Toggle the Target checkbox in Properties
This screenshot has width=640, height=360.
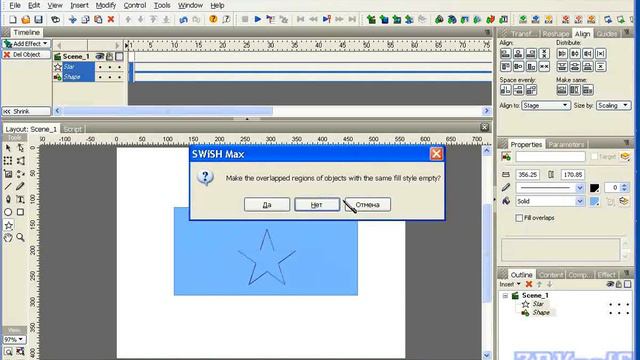coord(594,156)
